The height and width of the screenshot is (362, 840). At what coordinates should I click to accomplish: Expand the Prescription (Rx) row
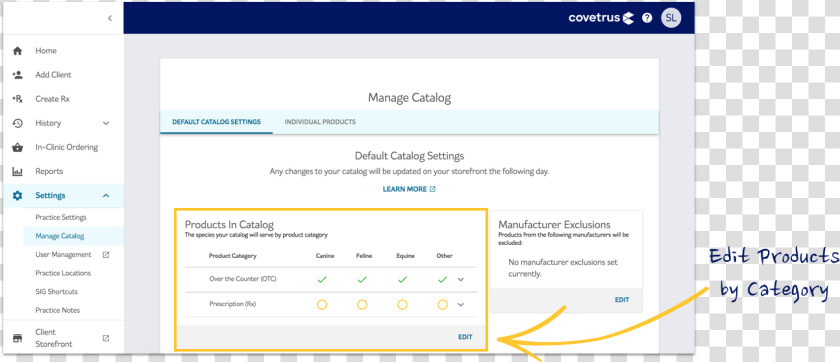point(461,305)
